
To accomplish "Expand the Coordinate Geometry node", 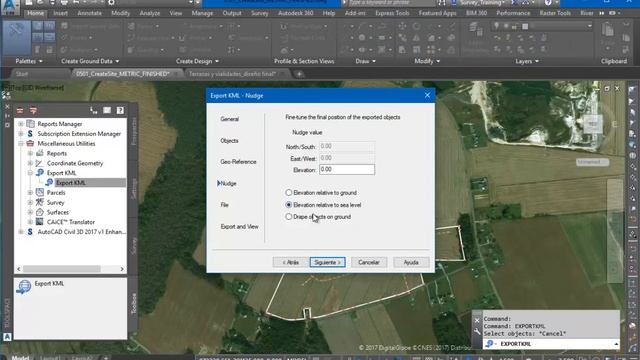I will point(30,163).
